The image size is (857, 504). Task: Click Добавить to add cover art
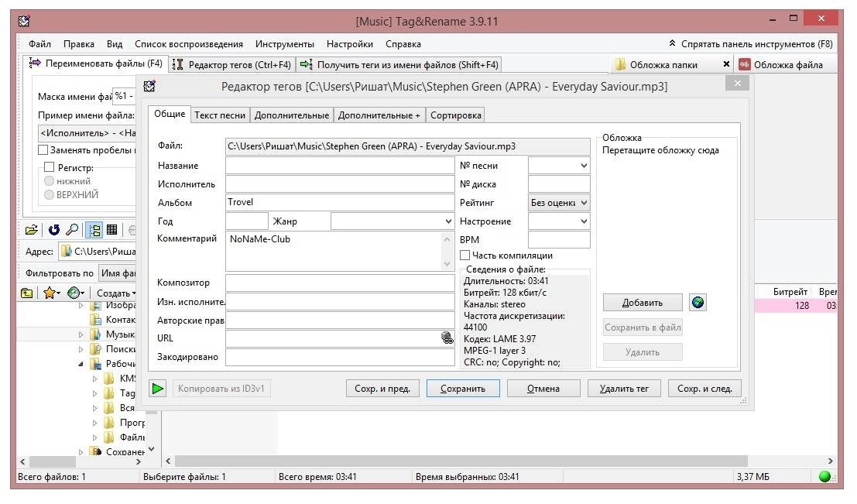pyautogui.click(x=643, y=302)
